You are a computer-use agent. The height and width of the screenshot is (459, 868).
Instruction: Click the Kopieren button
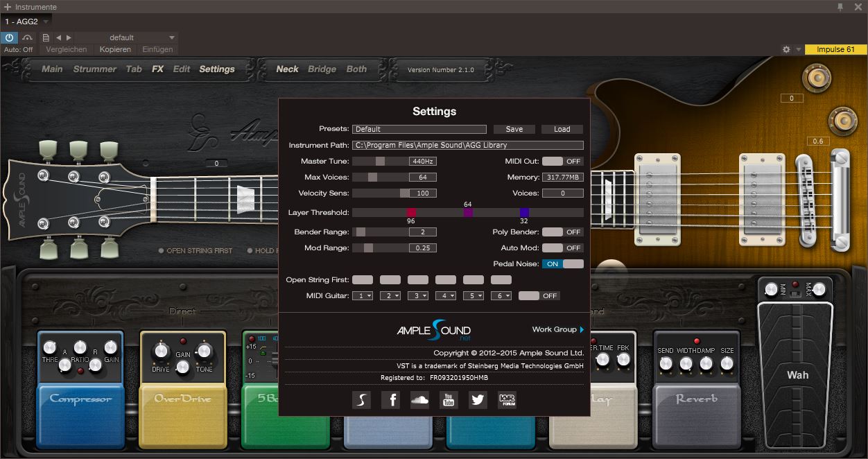(115, 49)
